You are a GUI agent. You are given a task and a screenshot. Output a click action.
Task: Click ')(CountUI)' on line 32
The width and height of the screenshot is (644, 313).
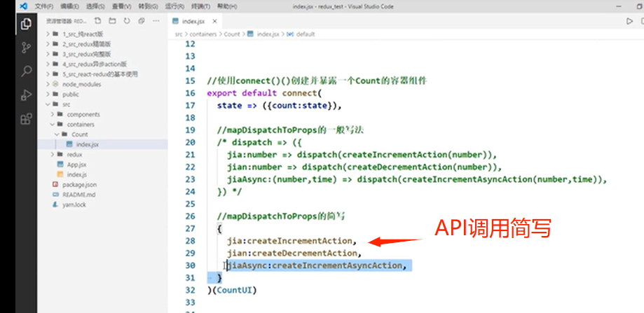pyautogui.click(x=232, y=290)
